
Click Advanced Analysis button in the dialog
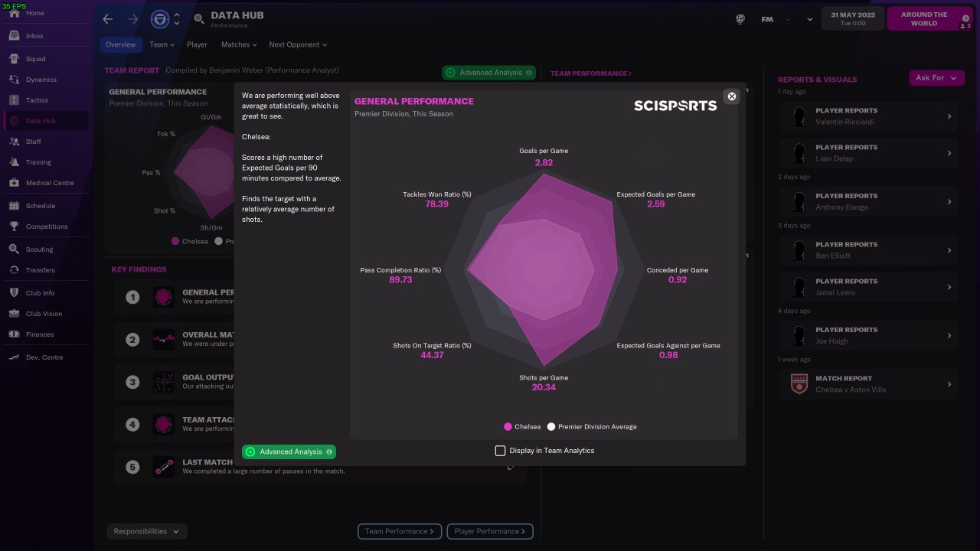[289, 452]
